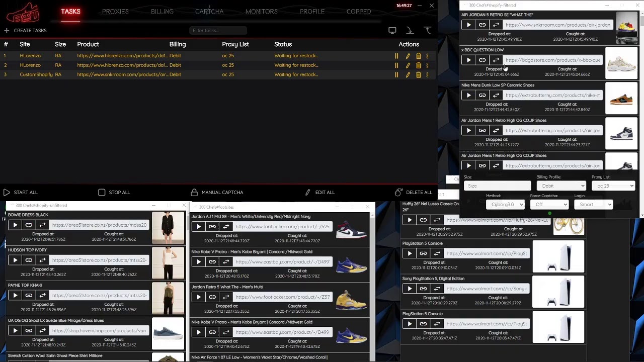Click the plus icon for Create Tasks

[7, 31]
